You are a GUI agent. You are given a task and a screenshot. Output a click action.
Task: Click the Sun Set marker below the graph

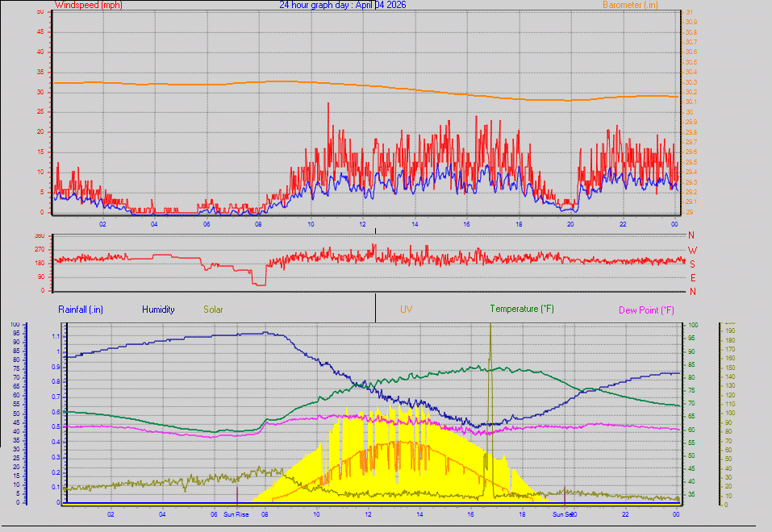(562, 513)
